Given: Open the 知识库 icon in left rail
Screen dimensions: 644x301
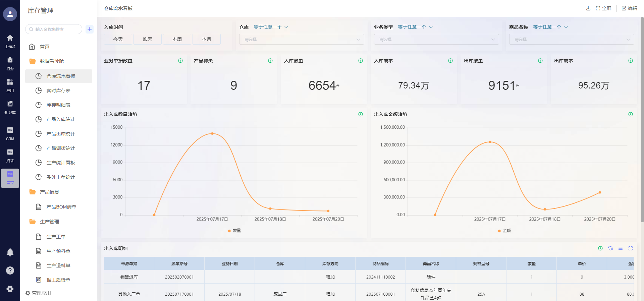Looking at the screenshot, I should pos(10,107).
